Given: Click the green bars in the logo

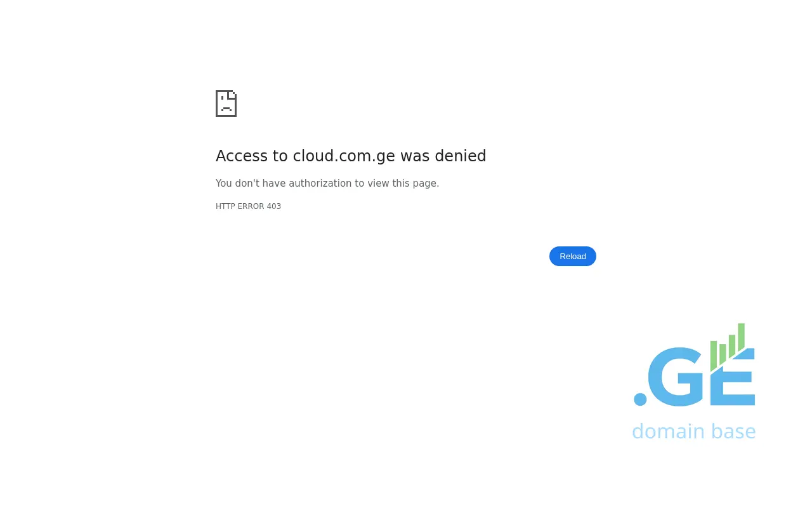Looking at the screenshot, I should [x=727, y=346].
